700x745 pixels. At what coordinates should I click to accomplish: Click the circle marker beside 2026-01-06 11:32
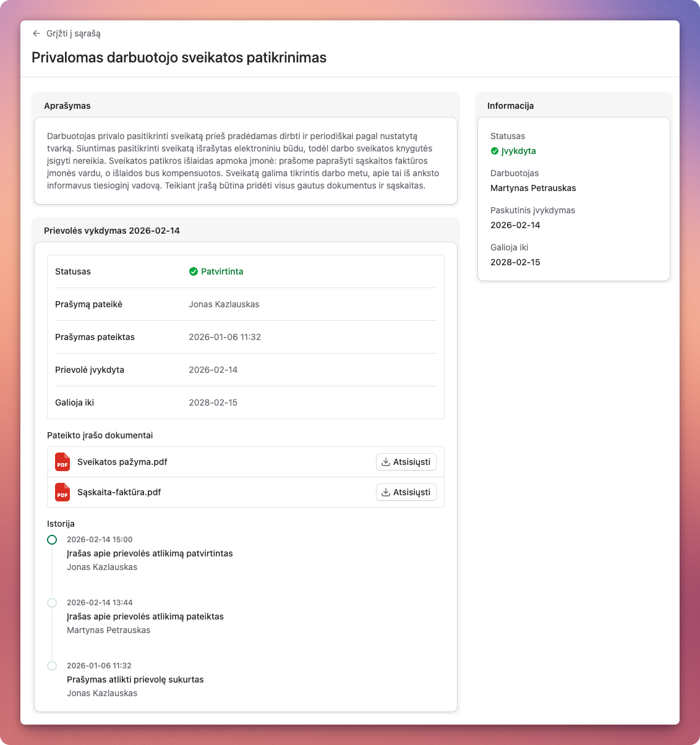52,666
